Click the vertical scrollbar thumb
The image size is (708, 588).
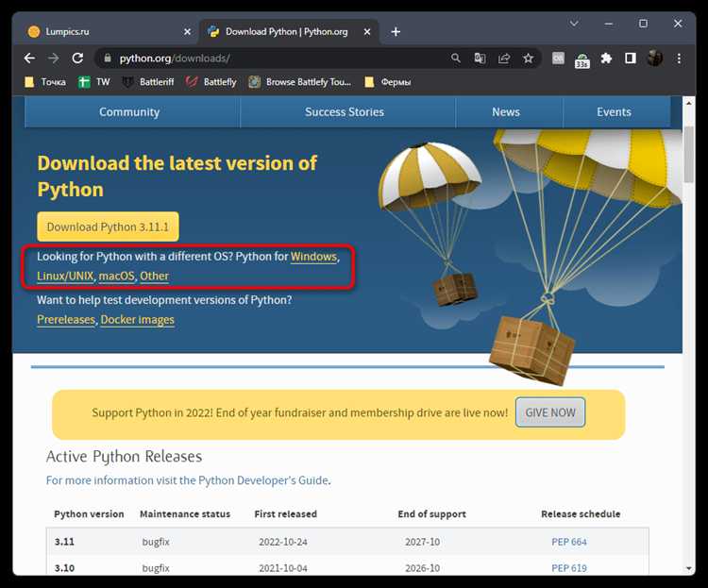(688, 154)
